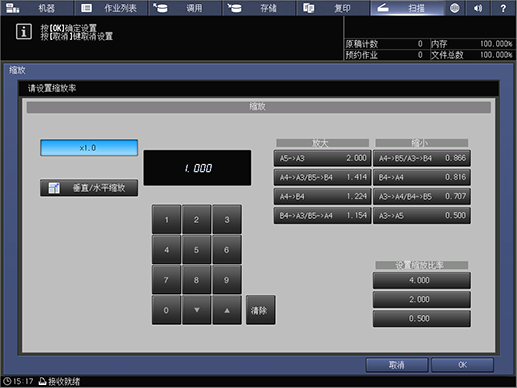This screenshot has height=388, width=517.
Task: Select enlarge preset A4->B4 1.224
Action: (322, 196)
